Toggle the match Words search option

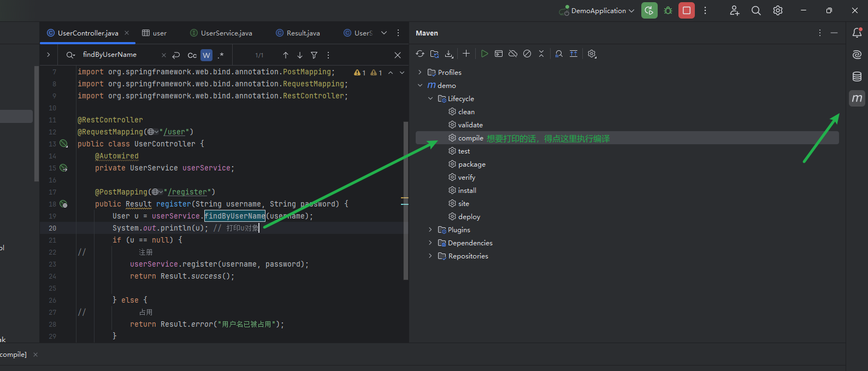pos(206,55)
